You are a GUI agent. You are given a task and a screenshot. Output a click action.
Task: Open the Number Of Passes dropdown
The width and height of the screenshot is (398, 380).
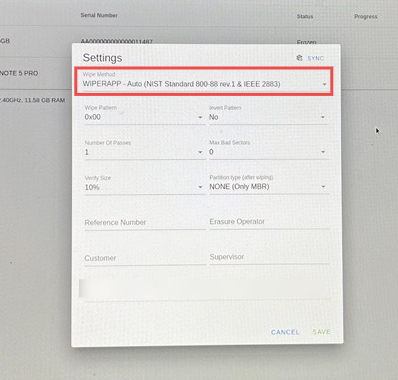(x=144, y=149)
